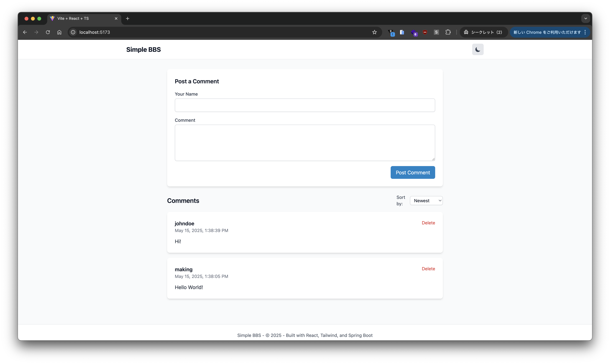The height and width of the screenshot is (364, 610).
Task: Open the Sort by Newest dropdown
Action: click(426, 201)
